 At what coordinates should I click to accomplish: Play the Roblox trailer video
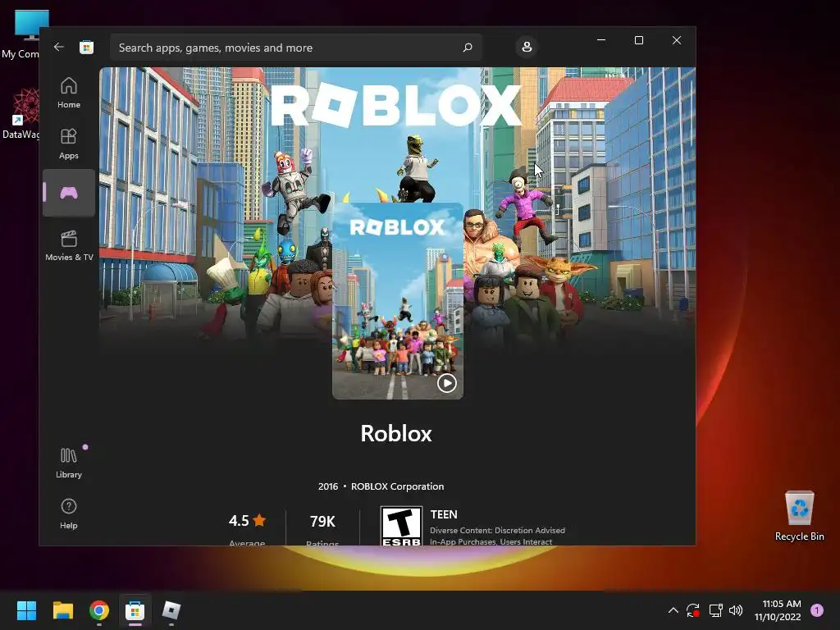click(447, 383)
